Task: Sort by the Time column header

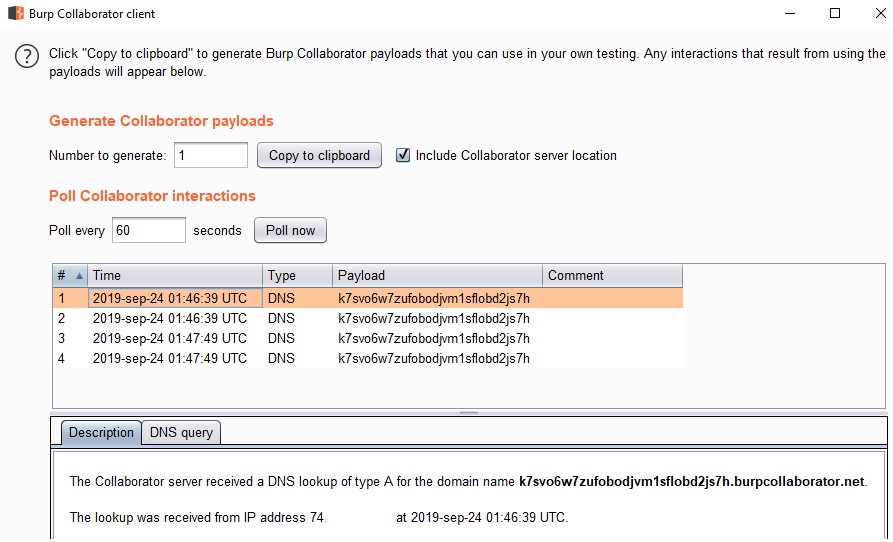Action: pyautogui.click(x=175, y=276)
